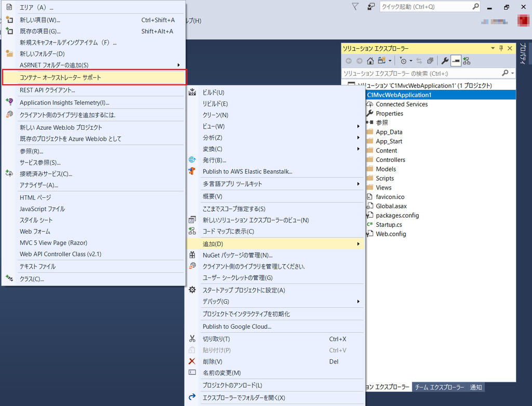
Task: Click the Solutions and Folders switch icon
Action: 382,61
